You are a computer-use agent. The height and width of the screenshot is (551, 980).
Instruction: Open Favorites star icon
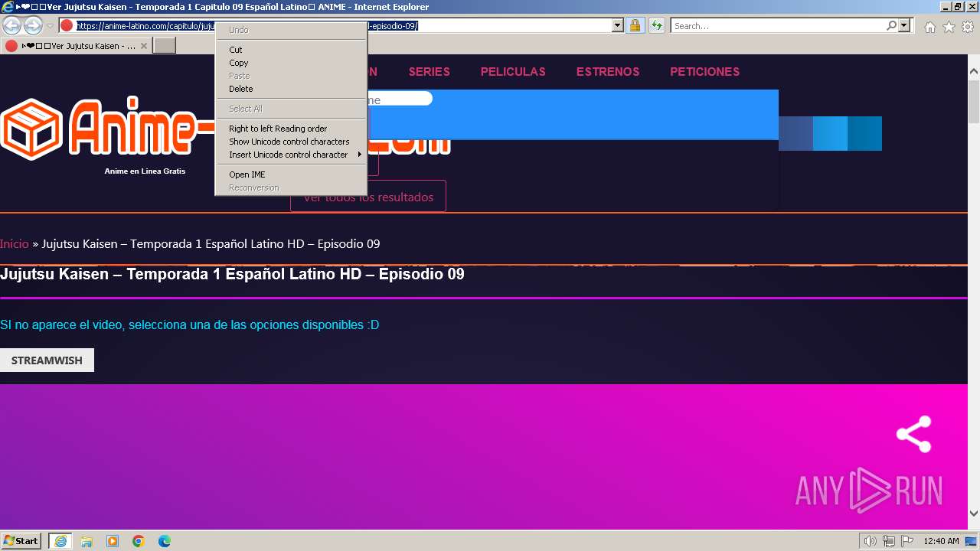coord(949,27)
